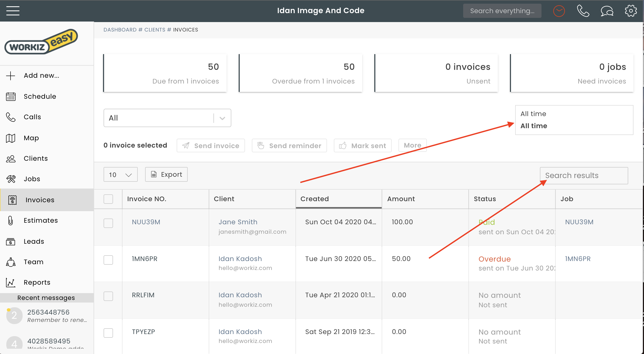Open the chat messages icon
Viewport: 644px width, 354px height.
[607, 11]
